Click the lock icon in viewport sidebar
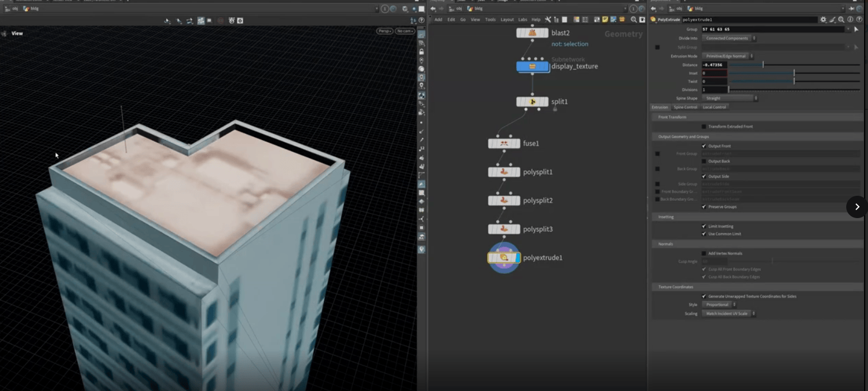Viewport: 868px width, 391px height. (421, 51)
